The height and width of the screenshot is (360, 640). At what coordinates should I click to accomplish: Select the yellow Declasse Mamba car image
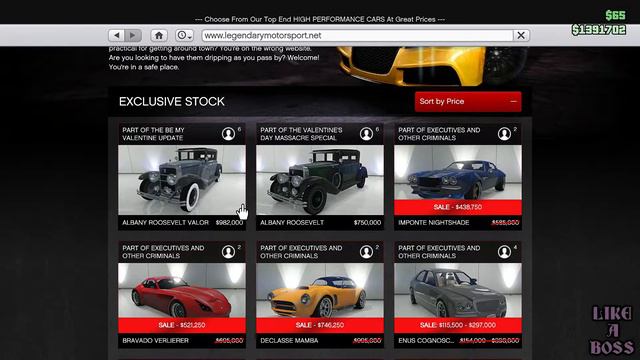click(x=320, y=291)
